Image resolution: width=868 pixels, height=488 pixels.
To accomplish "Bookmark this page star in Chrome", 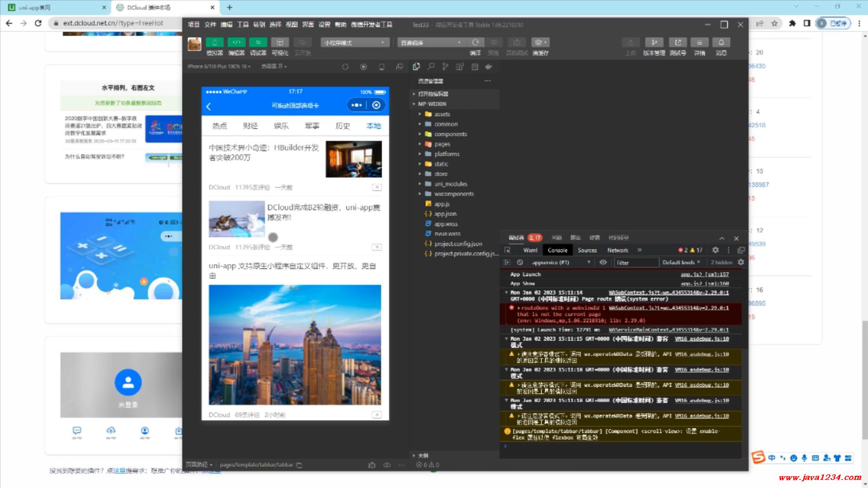I will point(774,23).
